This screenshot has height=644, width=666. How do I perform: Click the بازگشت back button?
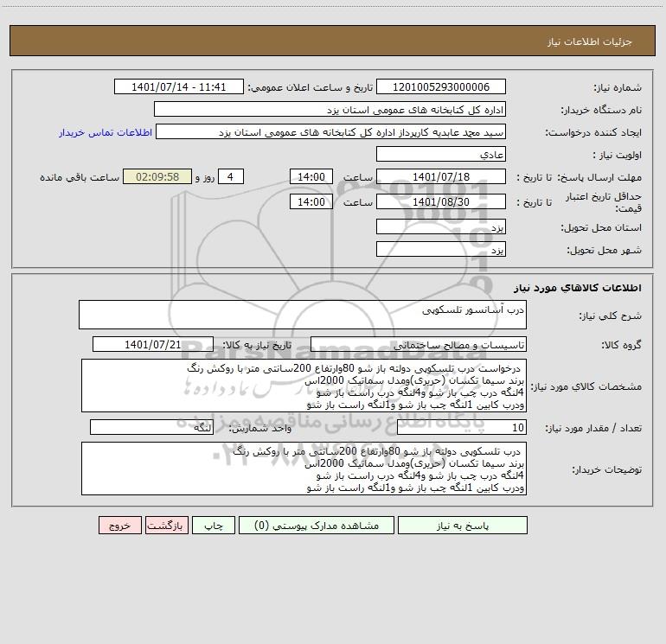[x=166, y=526]
